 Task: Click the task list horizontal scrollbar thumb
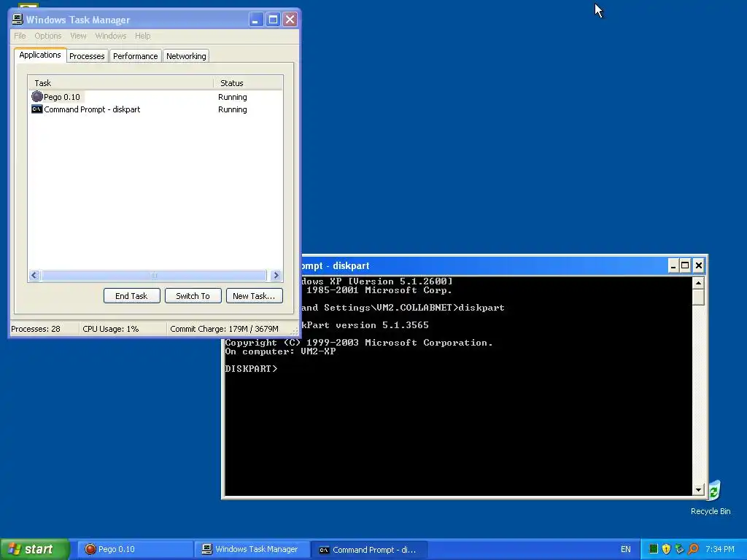click(x=154, y=275)
